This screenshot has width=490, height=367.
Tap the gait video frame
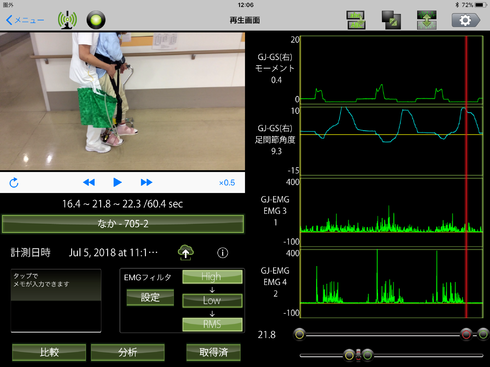click(122, 101)
